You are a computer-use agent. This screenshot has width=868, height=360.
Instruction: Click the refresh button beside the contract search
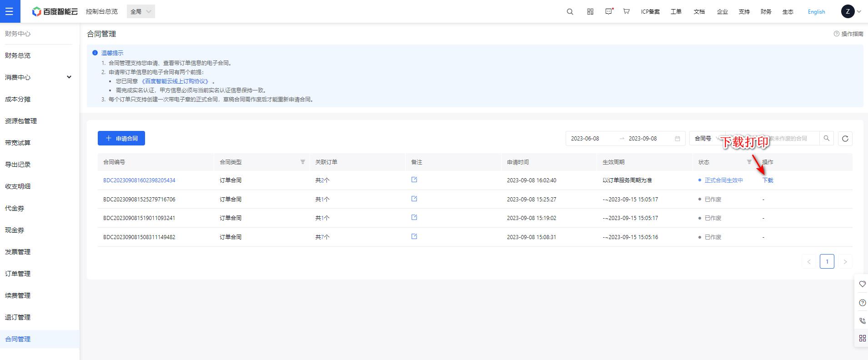pyautogui.click(x=845, y=139)
